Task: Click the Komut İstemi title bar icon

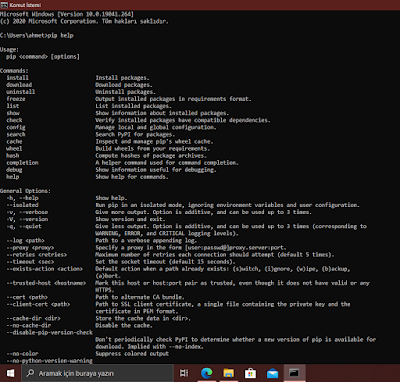Action: point(4,5)
